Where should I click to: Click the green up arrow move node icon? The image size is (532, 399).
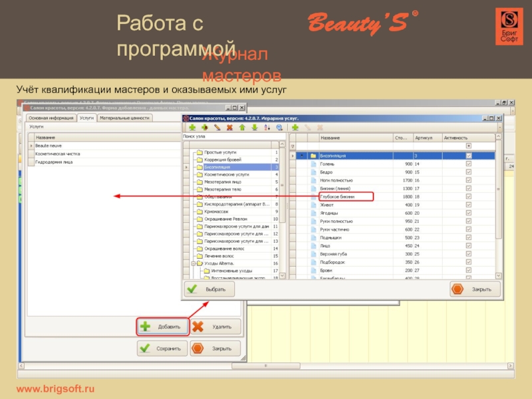(x=242, y=128)
